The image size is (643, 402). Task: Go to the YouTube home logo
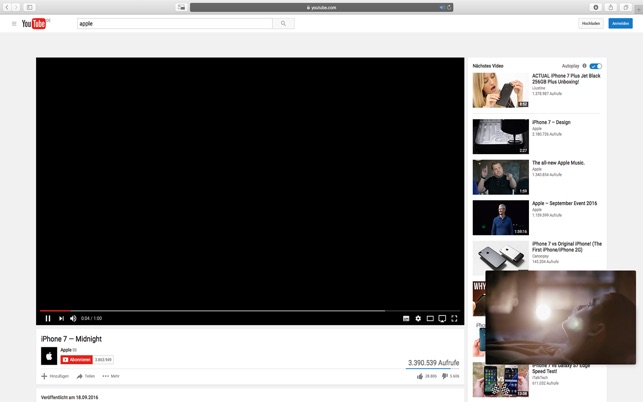pos(35,23)
